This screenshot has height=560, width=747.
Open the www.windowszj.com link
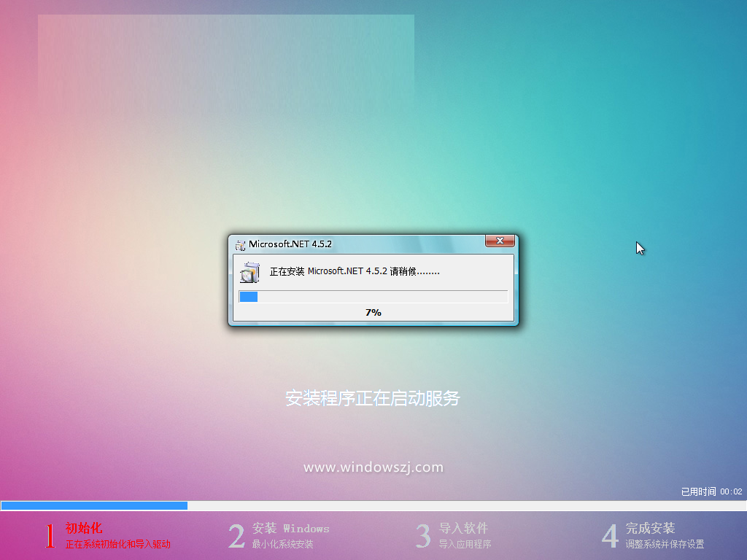tap(373, 467)
